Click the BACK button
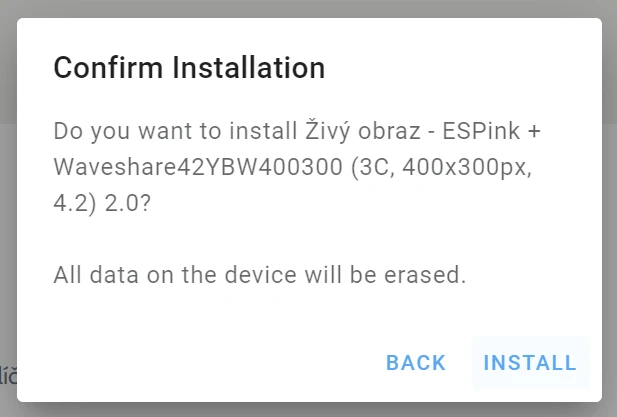This screenshot has width=617, height=417. tap(416, 363)
